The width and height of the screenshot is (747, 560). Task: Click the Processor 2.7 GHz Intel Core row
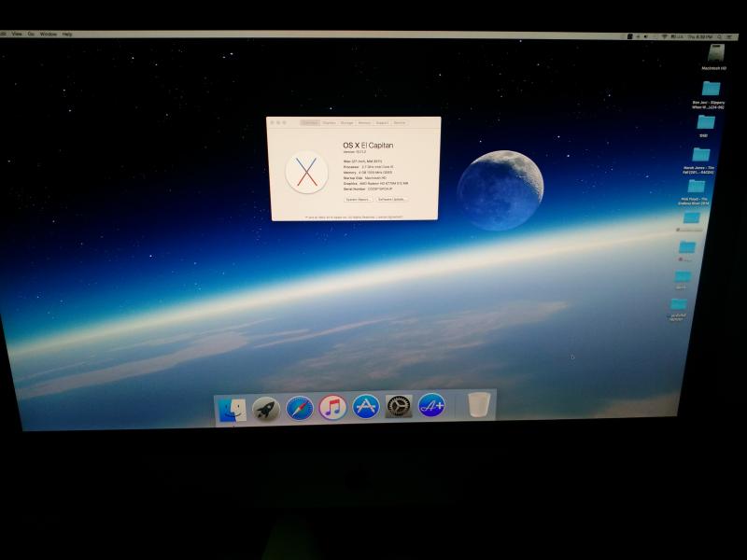(368, 167)
